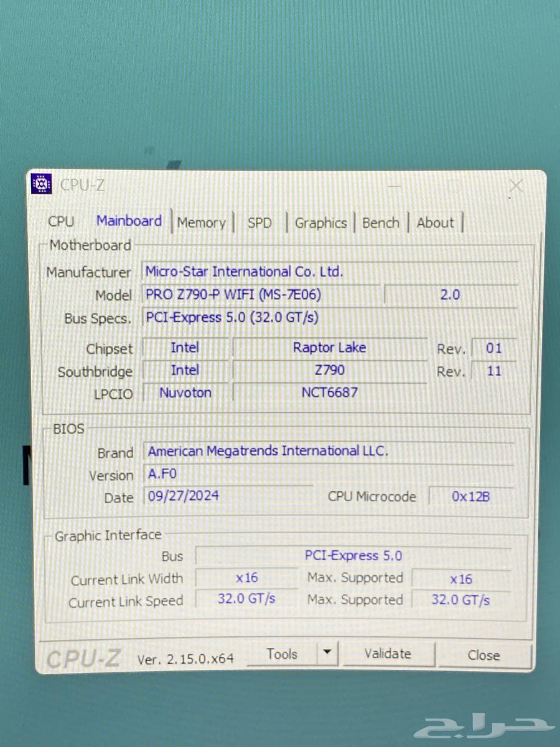Select the Current Link Speed 32.0 GT/s field
Screen dimensions: 560x747
(x=246, y=599)
